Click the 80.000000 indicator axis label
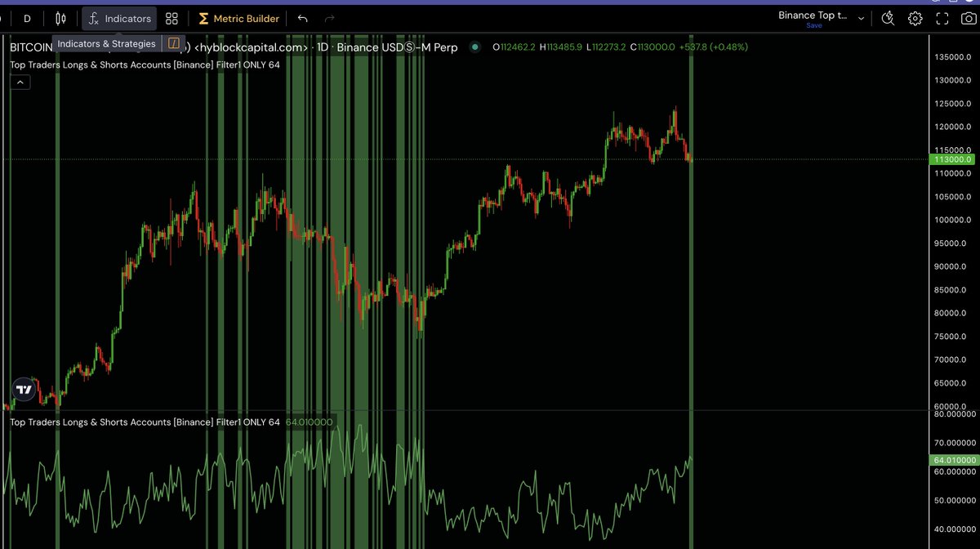This screenshot has width=980, height=549. pyautogui.click(x=953, y=414)
